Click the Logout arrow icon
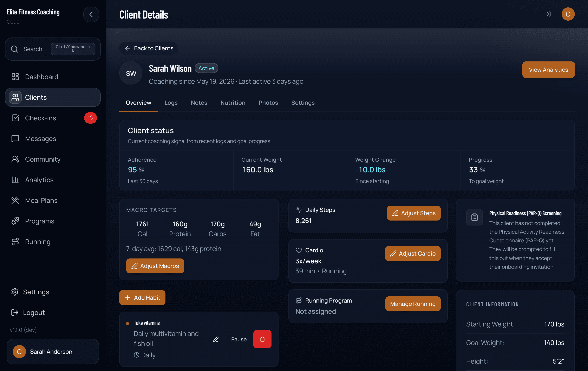Screen dimensions: 588x371 coord(15,312)
